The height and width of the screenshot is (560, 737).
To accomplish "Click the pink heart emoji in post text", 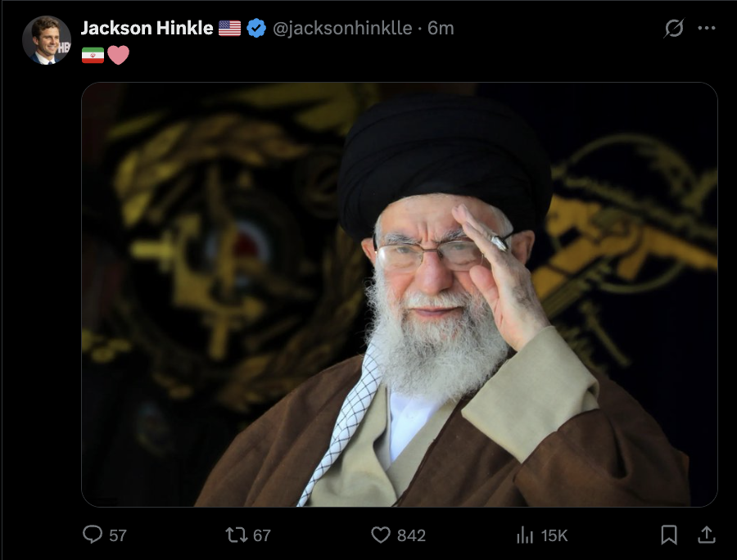I will coord(118,55).
